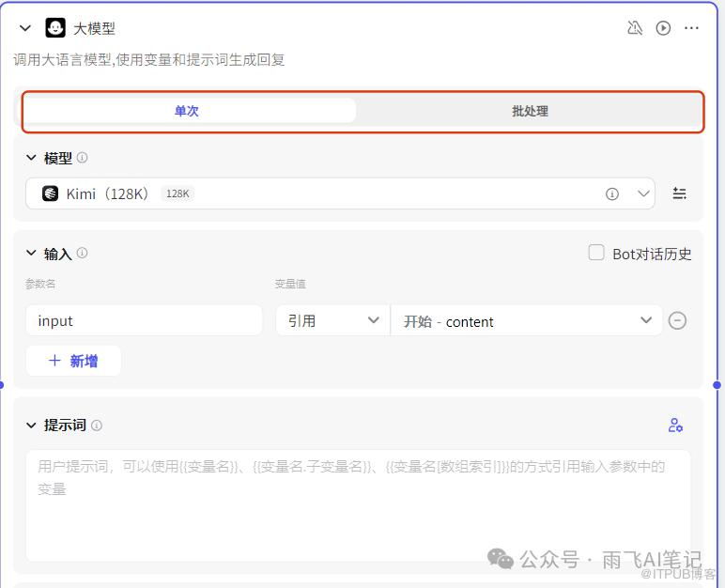This screenshot has width=725, height=588.
Task: Click the Kimi model logo icon
Action: click(50, 193)
